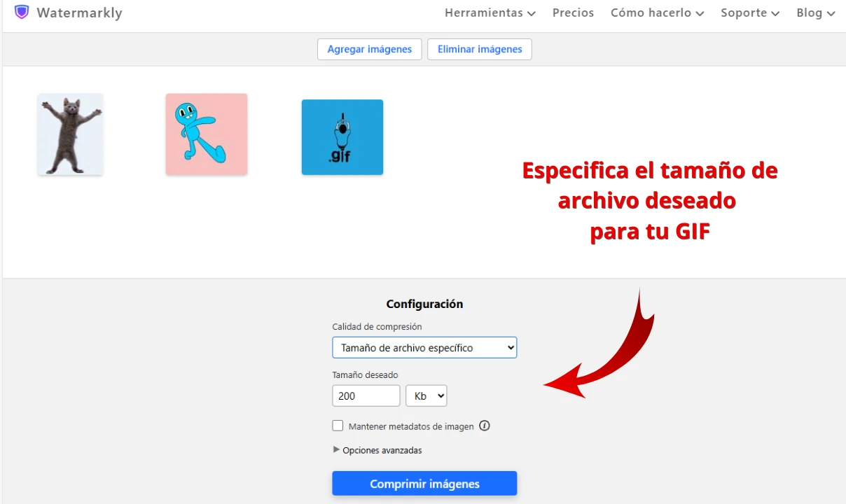Screen dimensions: 846x504
Task: Click the Watermarkly shield logo icon
Action: [22, 13]
